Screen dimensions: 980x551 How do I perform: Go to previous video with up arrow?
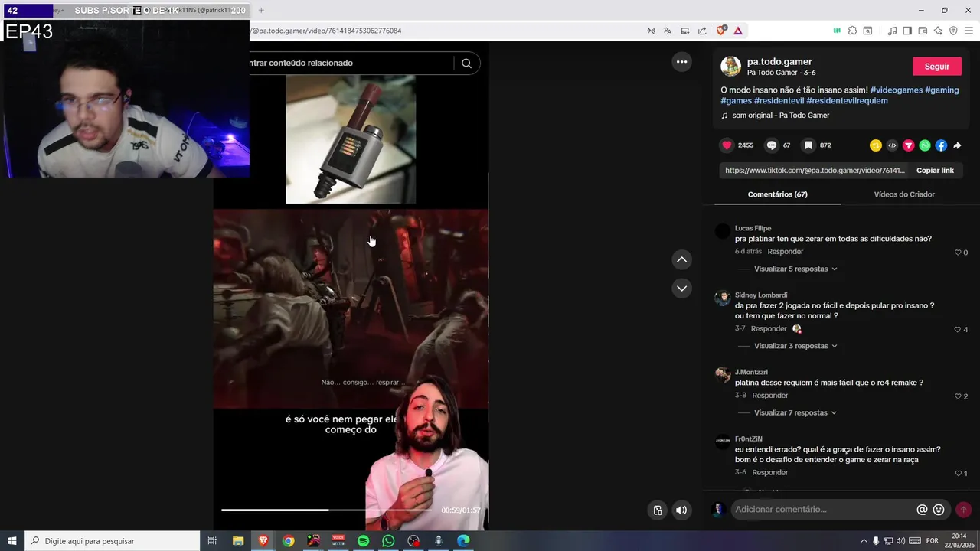pyautogui.click(x=681, y=259)
